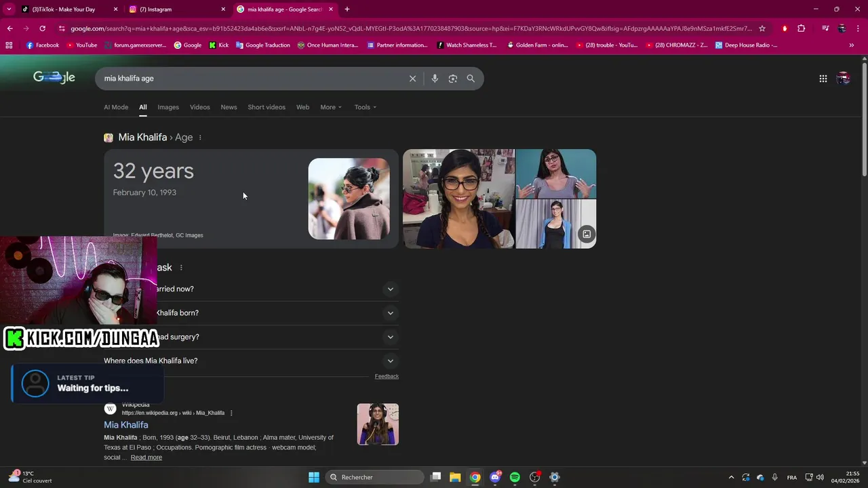View all images icon on photo collage

coord(587,235)
